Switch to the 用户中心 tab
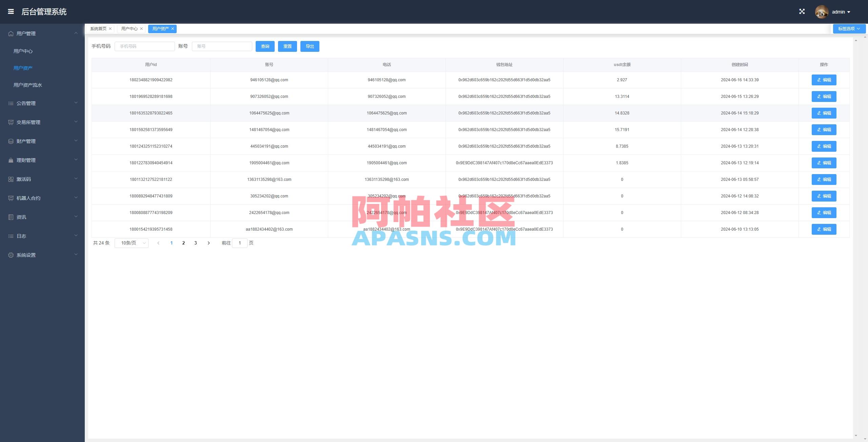Viewport: 868px width, 442px height. click(129, 28)
